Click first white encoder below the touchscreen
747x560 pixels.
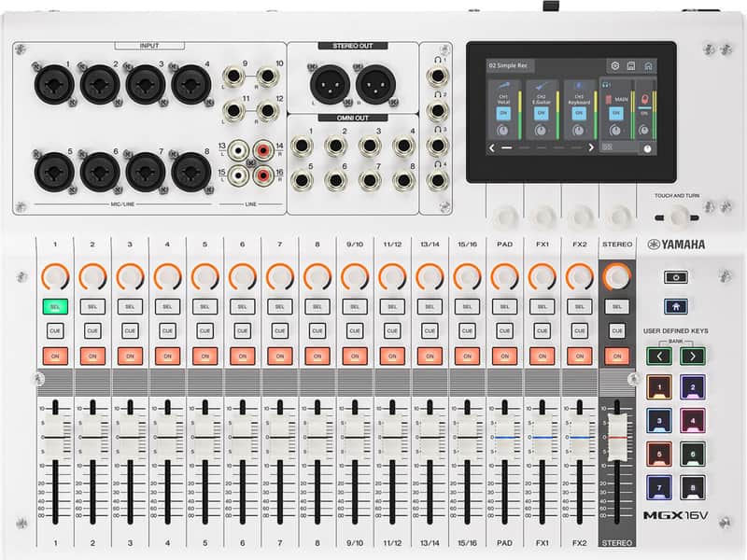(504, 217)
